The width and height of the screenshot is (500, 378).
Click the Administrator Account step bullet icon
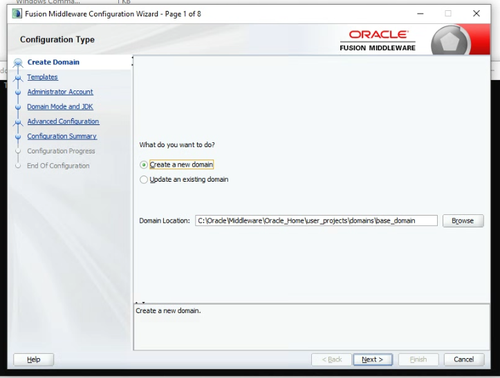18,93
